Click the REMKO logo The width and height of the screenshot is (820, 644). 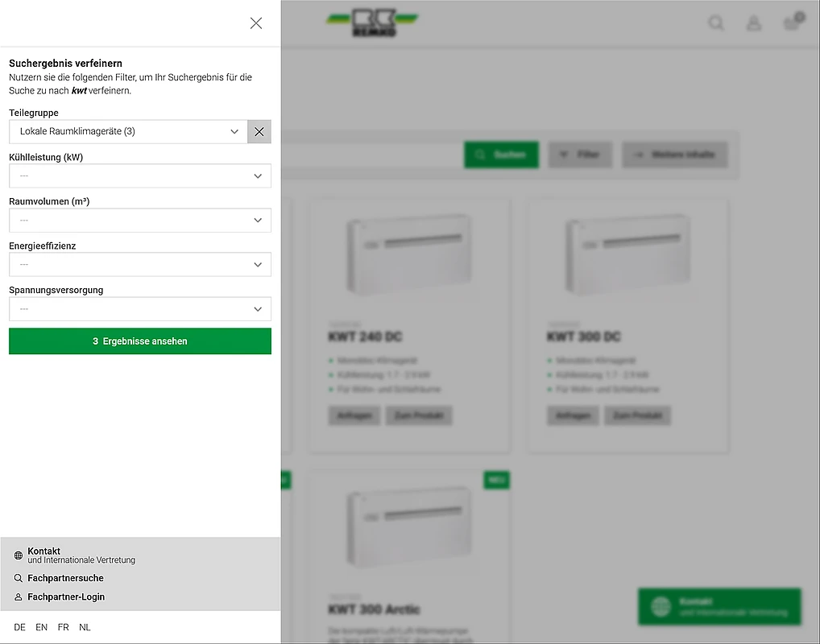point(372,23)
